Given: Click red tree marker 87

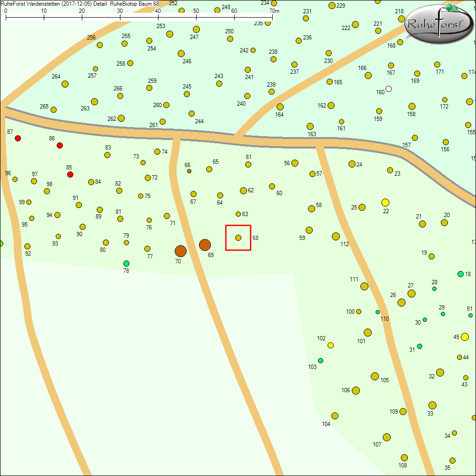Looking at the screenshot, I should (x=18, y=138).
